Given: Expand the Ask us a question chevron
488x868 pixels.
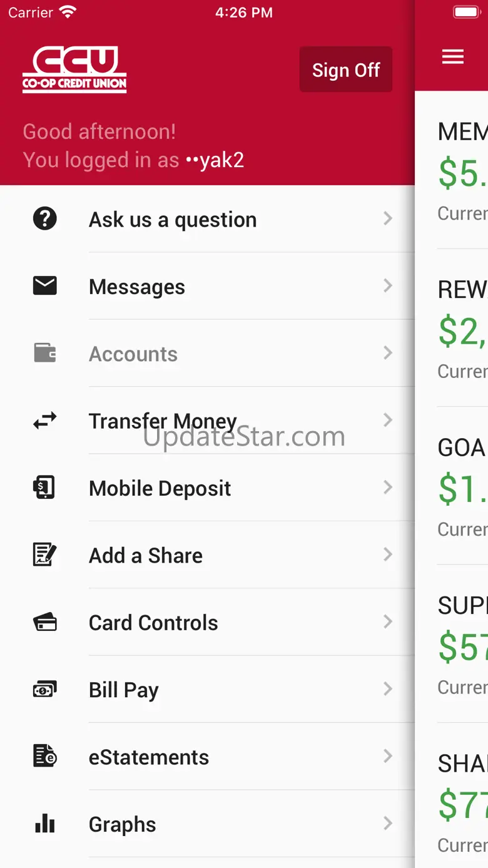Looking at the screenshot, I should coord(388,218).
